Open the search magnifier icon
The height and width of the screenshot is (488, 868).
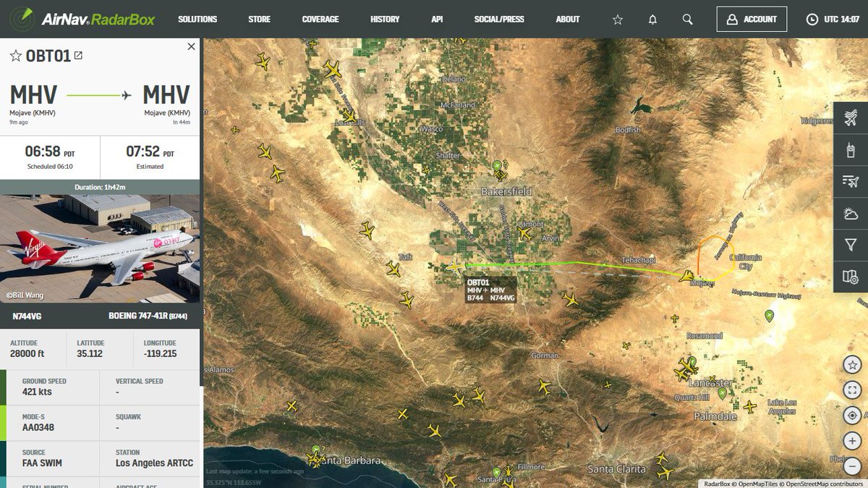coord(687,20)
